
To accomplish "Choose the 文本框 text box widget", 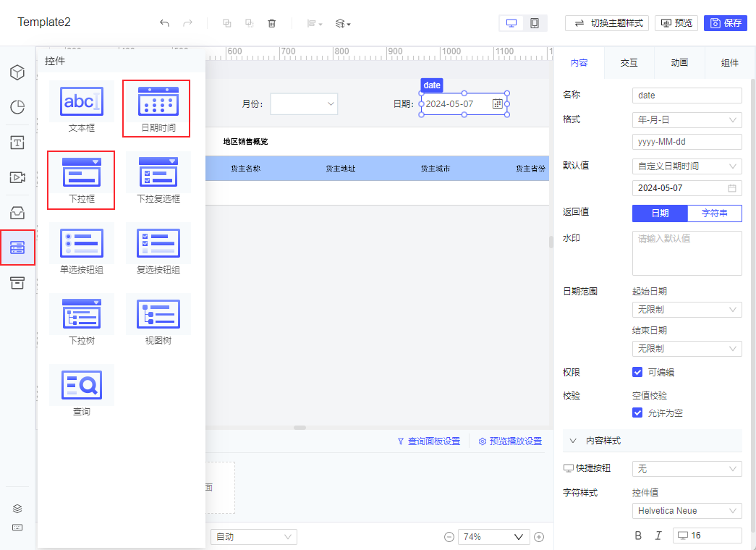I will coord(82,107).
